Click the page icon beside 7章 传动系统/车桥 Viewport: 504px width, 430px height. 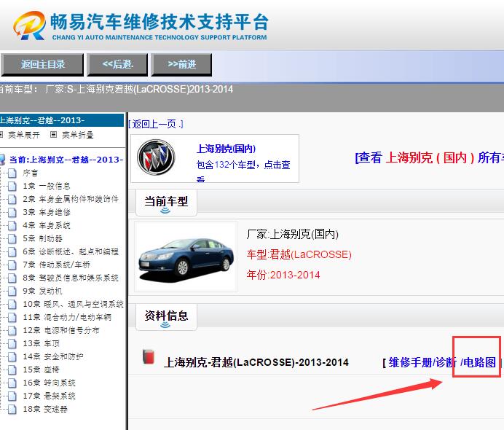point(12,265)
